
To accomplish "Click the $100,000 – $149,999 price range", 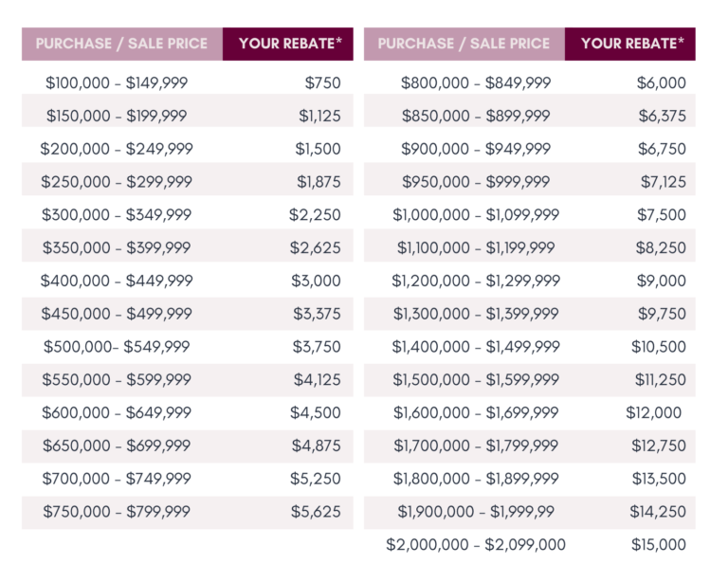I will click(117, 82).
